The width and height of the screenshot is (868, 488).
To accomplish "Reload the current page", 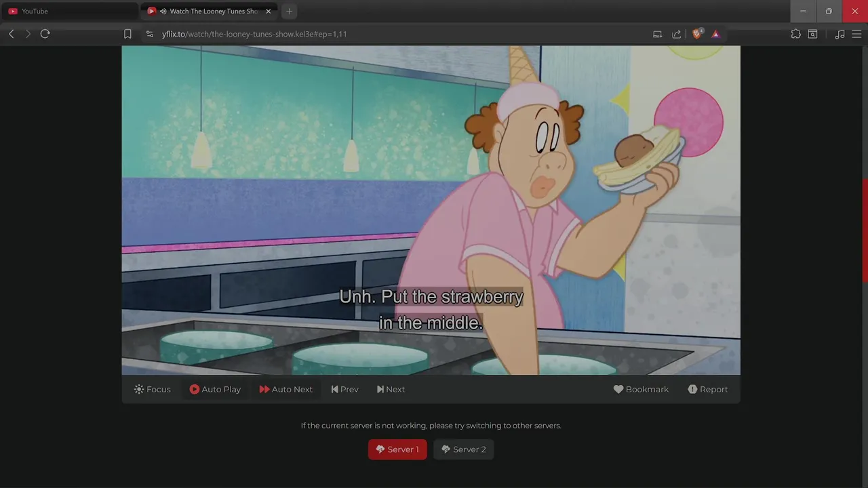I will [45, 34].
